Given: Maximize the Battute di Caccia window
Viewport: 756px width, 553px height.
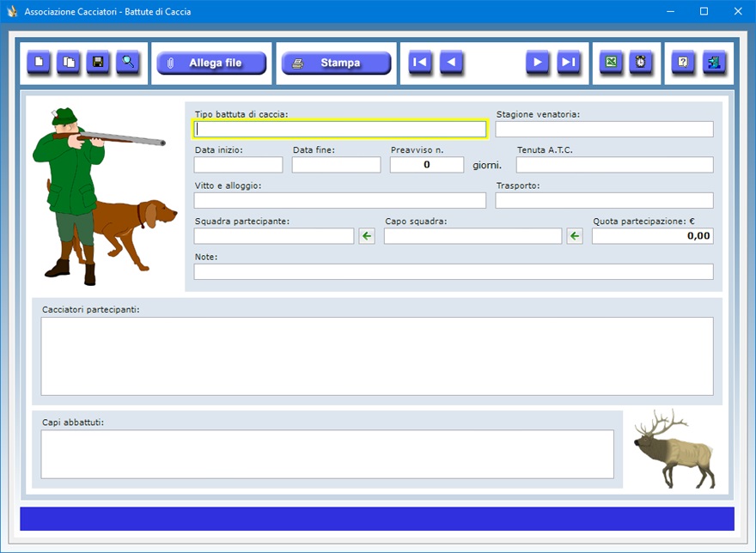Looking at the screenshot, I should click(x=704, y=11).
